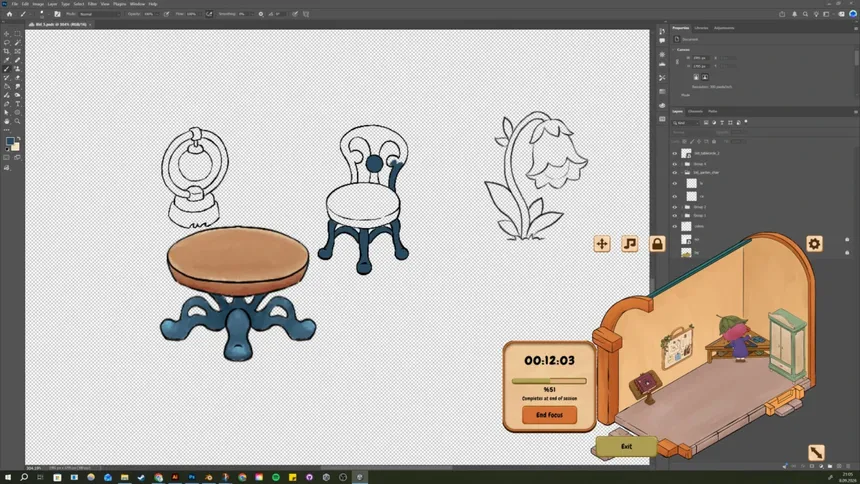Open the Edit Toolbar three-dots menu
The width and height of the screenshot is (860, 484).
tap(7, 130)
